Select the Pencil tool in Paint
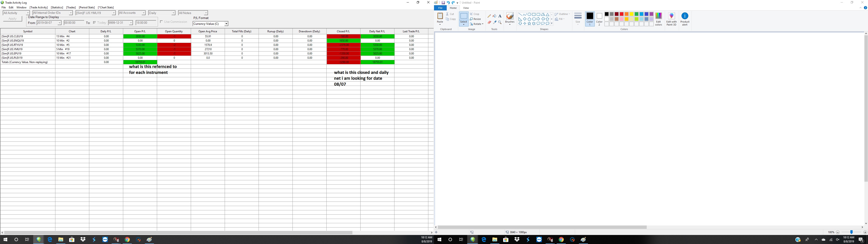Viewport: 868px width, 244px height. coord(489,16)
